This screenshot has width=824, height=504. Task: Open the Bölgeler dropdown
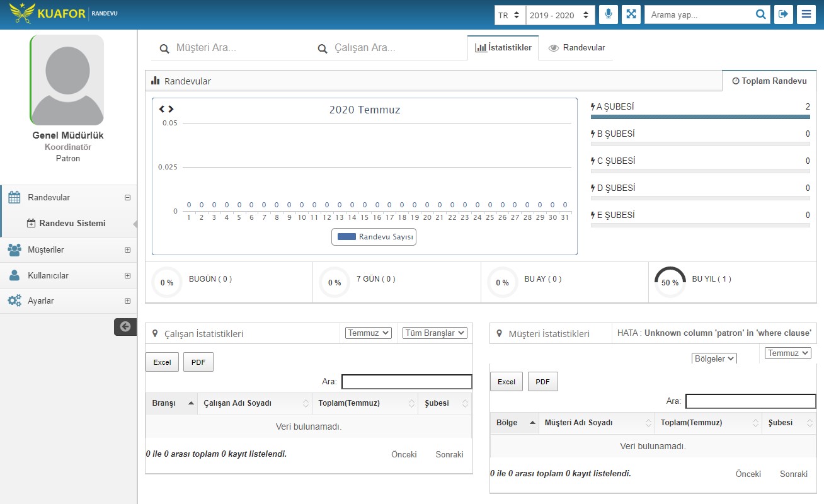[x=714, y=358]
